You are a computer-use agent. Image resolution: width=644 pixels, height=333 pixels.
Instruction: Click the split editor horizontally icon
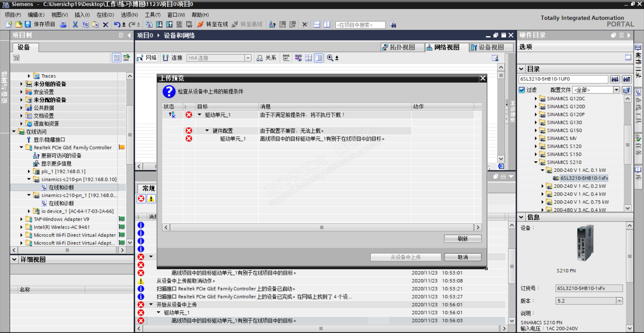pyautogui.click(x=317, y=24)
